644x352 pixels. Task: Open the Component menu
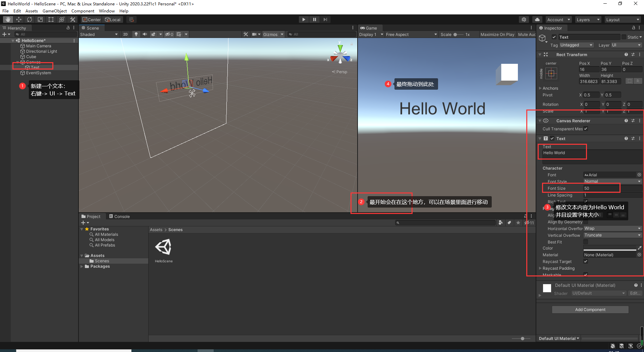coord(83,11)
